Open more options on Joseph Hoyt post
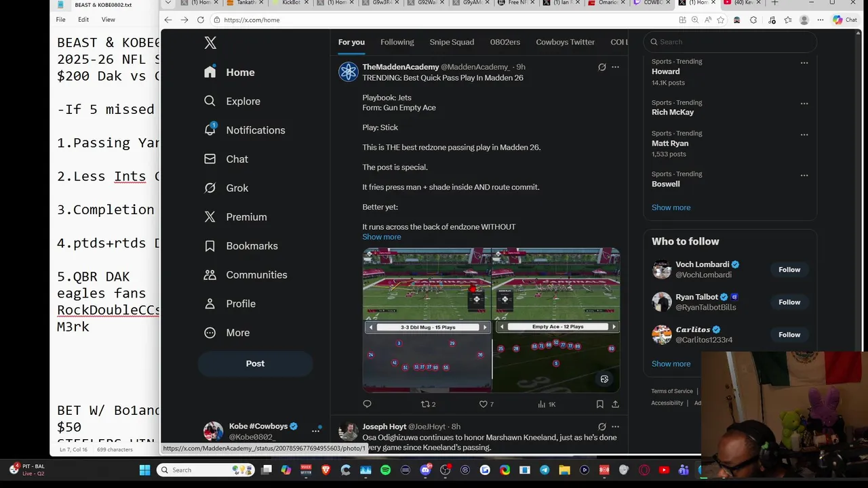 (x=615, y=427)
